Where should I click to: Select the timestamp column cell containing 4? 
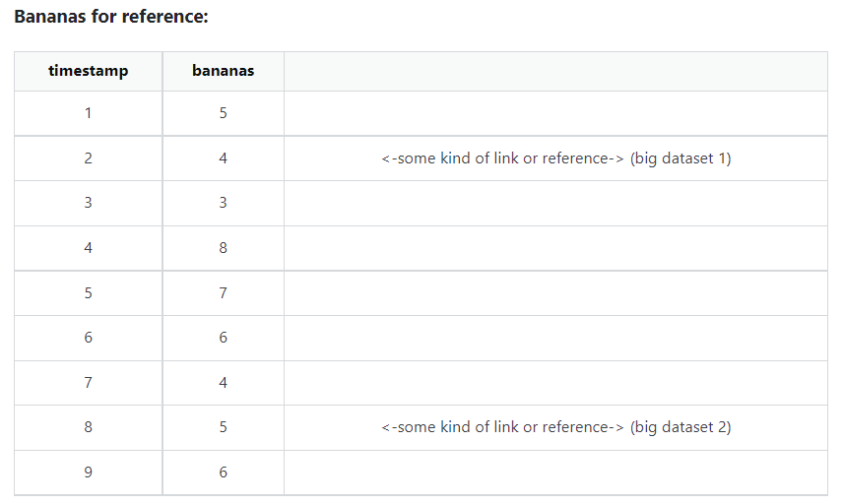(88, 248)
